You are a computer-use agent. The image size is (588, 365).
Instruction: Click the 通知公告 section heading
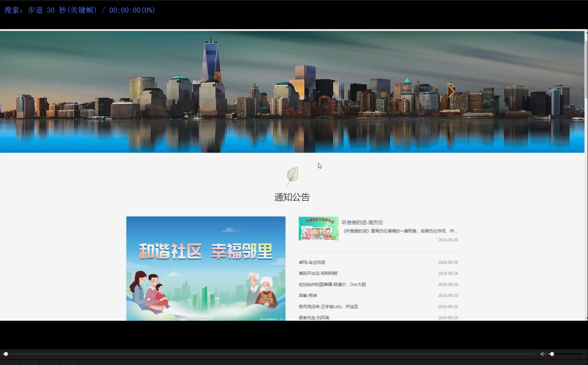coord(292,197)
